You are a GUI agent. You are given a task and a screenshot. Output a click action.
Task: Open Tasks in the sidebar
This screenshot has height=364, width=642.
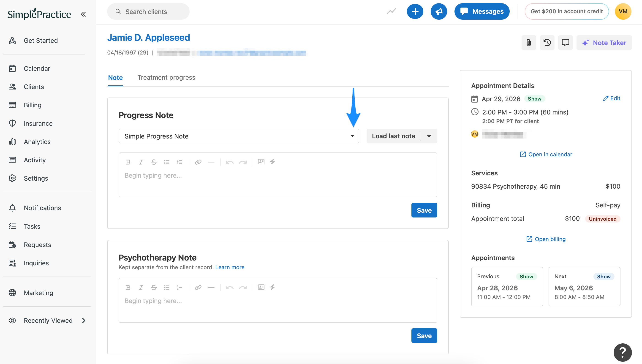coord(32,226)
